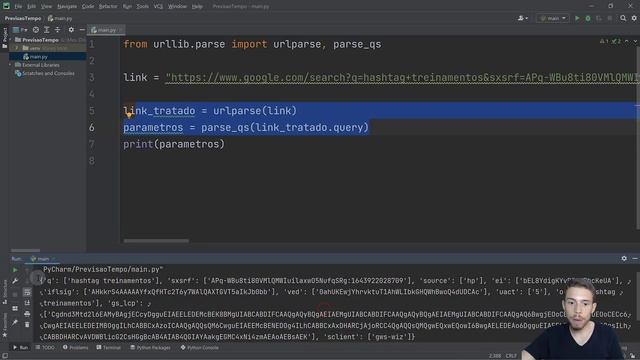Open the Project tool window side tab
The image size is (640, 360).
click(x=4, y=38)
